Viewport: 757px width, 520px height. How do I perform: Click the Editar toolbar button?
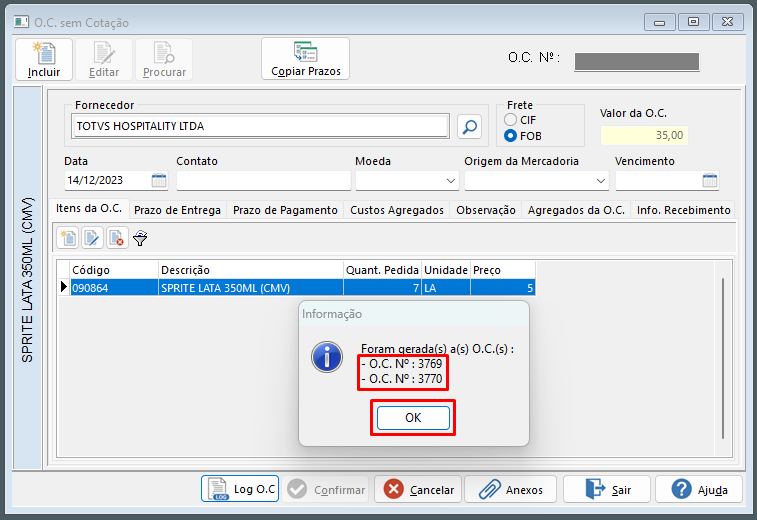pos(104,59)
